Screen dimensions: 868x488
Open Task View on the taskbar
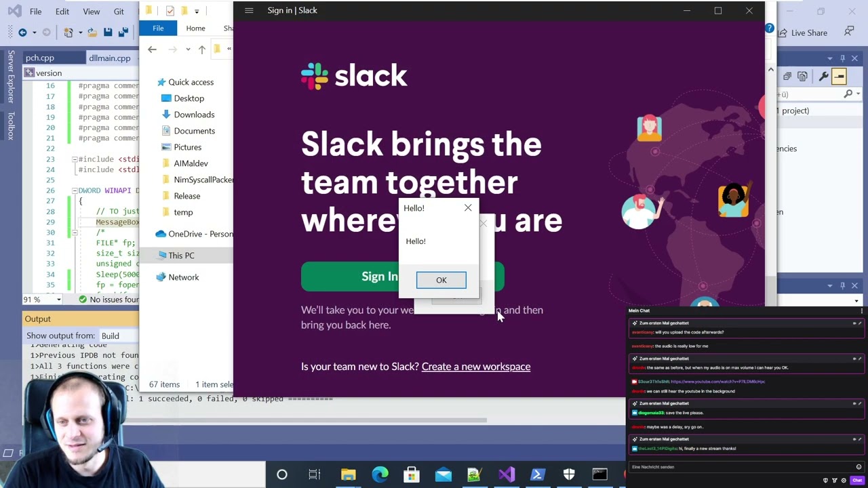point(315,474)
